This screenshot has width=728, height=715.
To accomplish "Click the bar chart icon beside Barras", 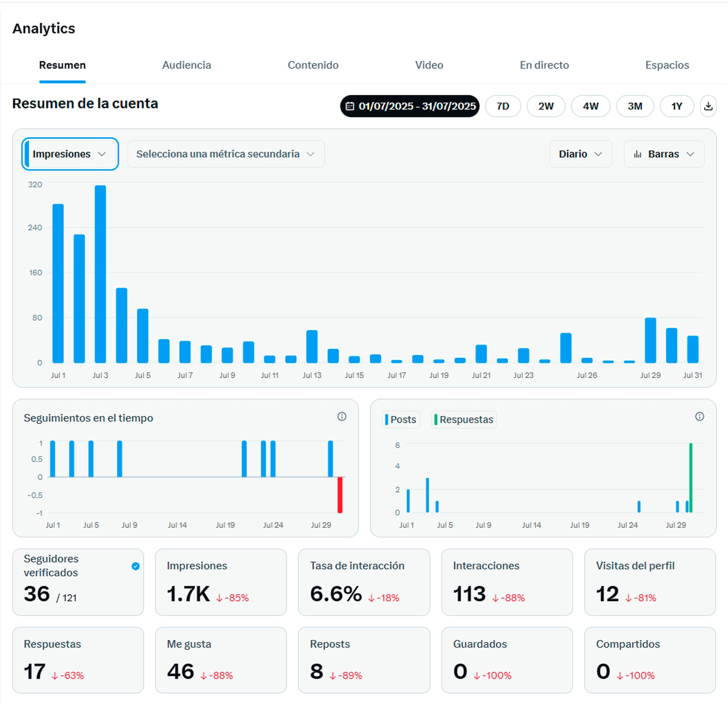I will click(x=638, y=154).
